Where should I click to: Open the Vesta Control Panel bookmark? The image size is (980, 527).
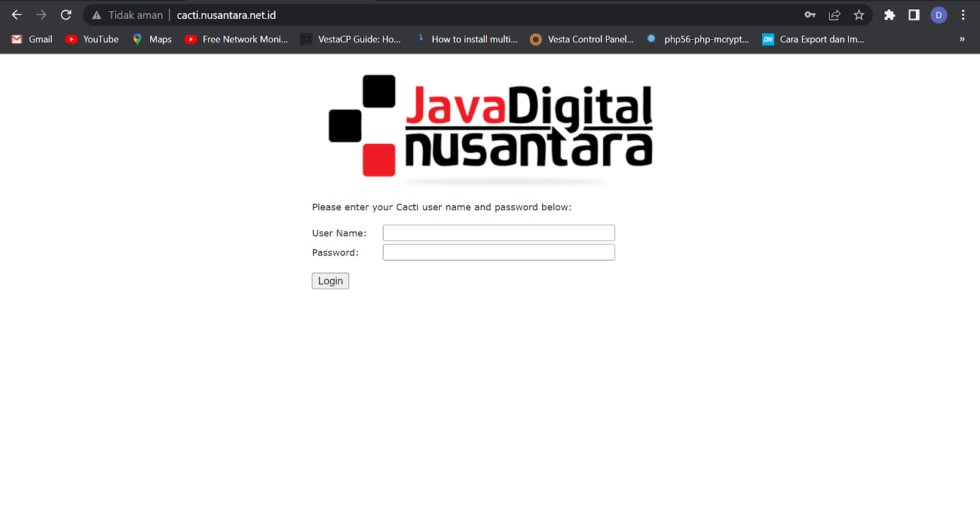[x=582, y=39]
